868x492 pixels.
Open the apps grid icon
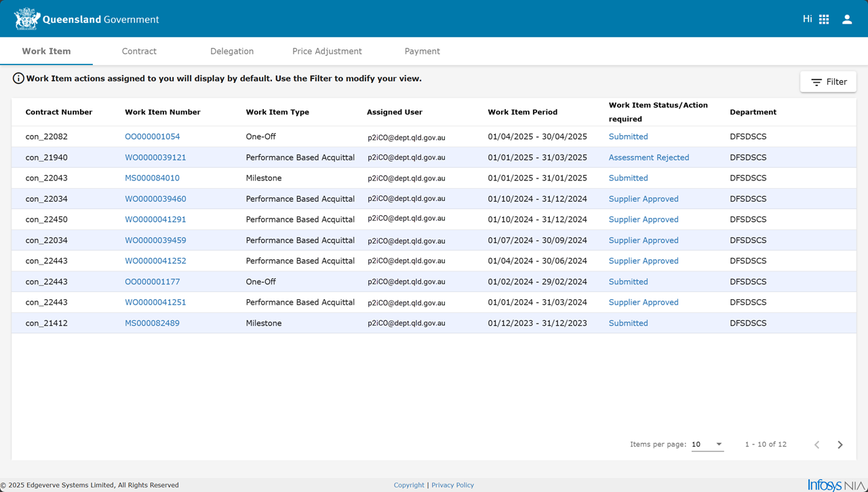(x=824, y=20)
